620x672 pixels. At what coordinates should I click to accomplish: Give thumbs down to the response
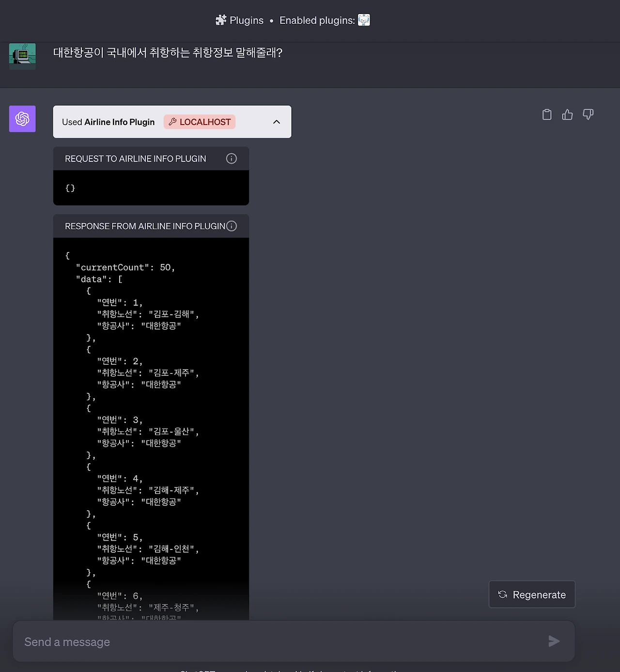588,114
